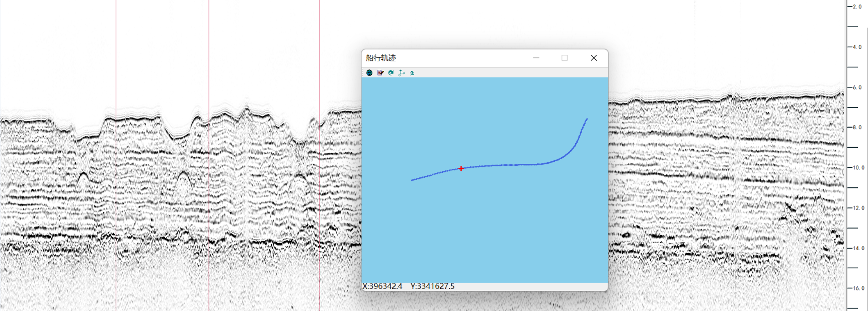868x311 pixels.
Task: Click the X:396342.4 coordinate readout
Action: tap(382, 286)
